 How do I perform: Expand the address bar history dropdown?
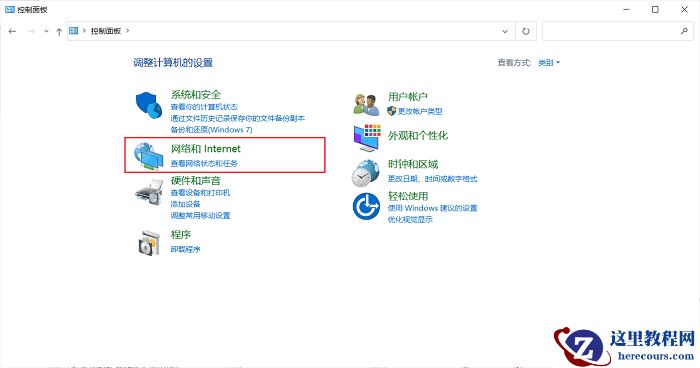(x=505, y=31)
